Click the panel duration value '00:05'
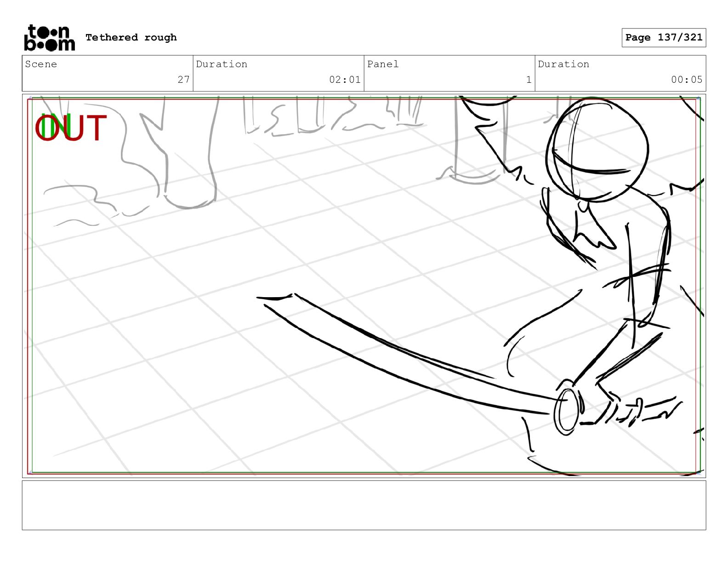Image resolution: width=728 pixels, height=563 pixels. (687, 80)
